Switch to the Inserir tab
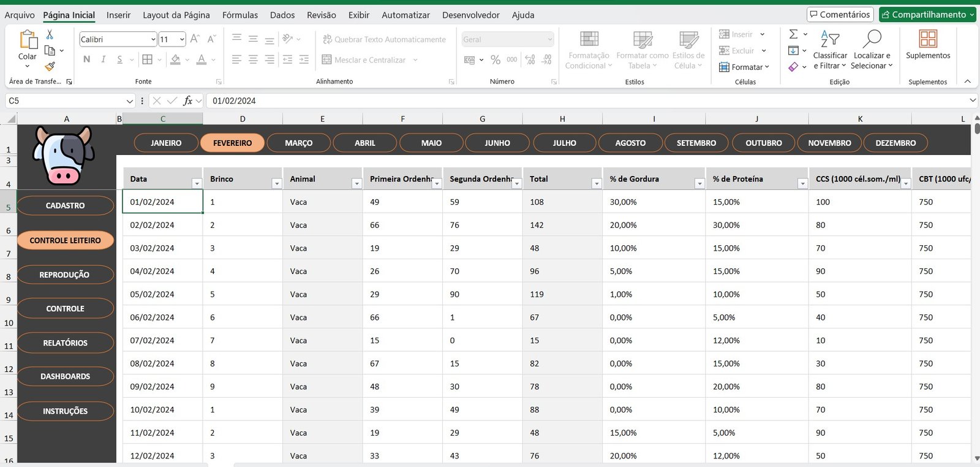Image resolution: width=980 pixels, height=467 pixels. tap(118, 15)
